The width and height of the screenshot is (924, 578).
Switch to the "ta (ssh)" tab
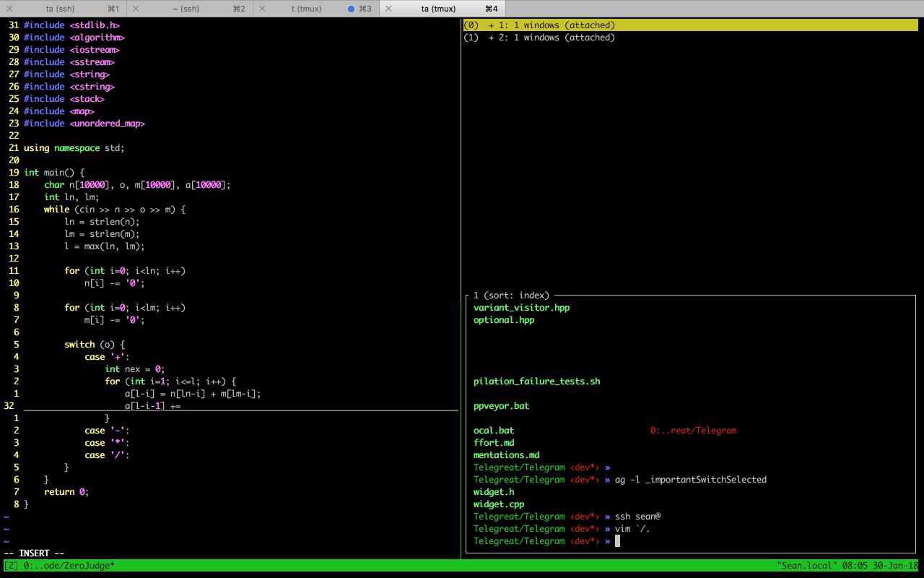(x=64, y=9)
